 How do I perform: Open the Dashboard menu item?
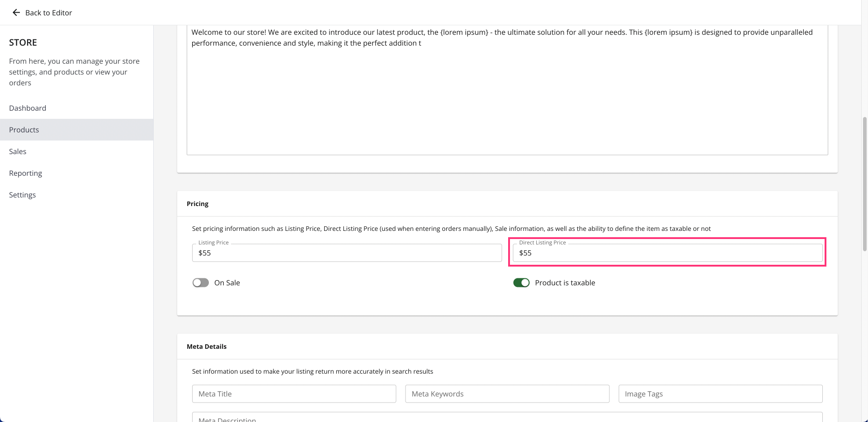pos(77,108)
